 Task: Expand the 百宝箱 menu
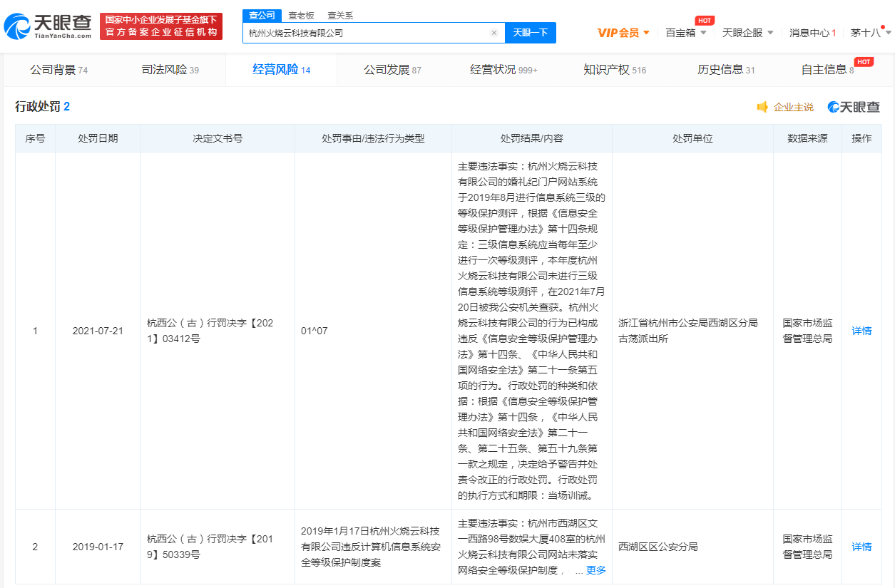686,33
